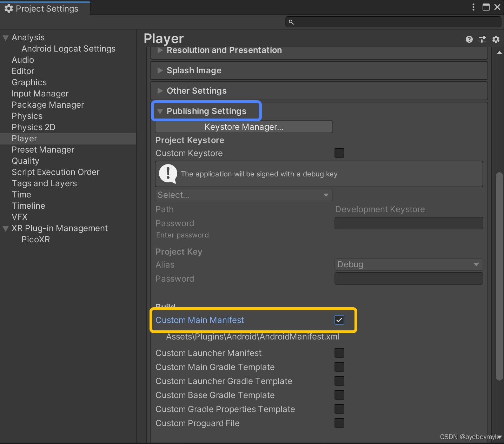Open the Player help documentation icon
504x444 pixels.
click(x=469, y=39)
